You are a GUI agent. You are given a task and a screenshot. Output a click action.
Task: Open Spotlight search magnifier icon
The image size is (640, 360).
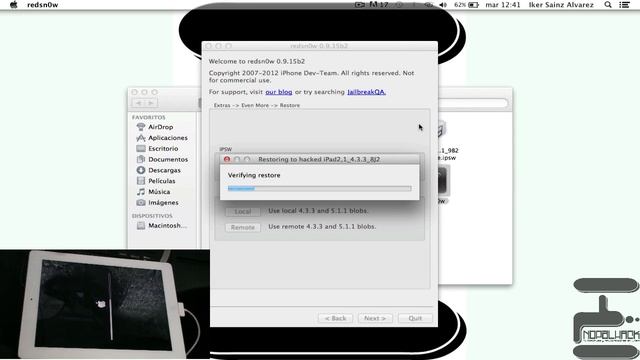pos(608,5)
